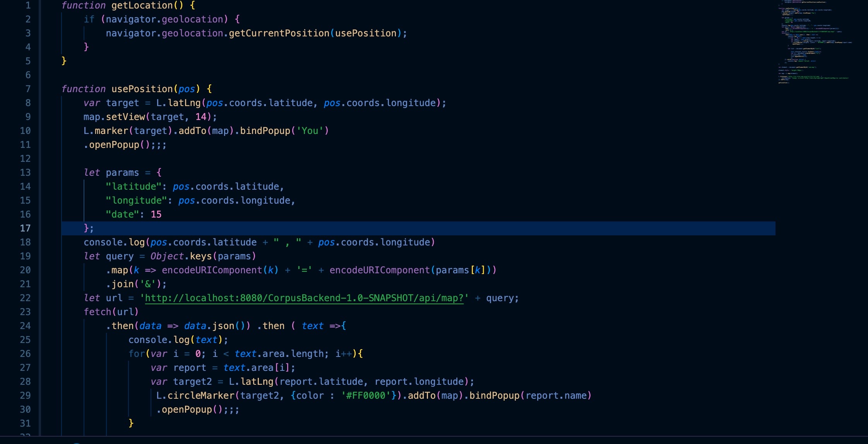The width and height of the screenshot is (868, 444).
Task: Click the getCurrentPosition method call
Action: click(279, 33)
